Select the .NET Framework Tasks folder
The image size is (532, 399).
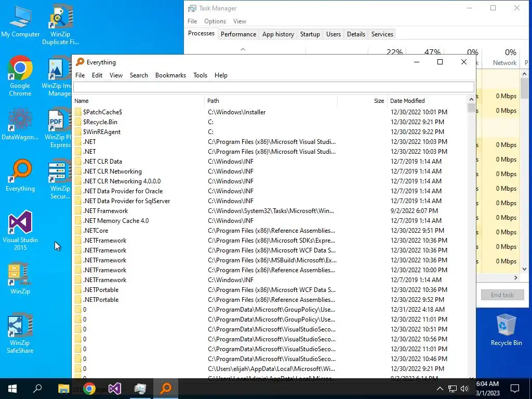(270, 211)
